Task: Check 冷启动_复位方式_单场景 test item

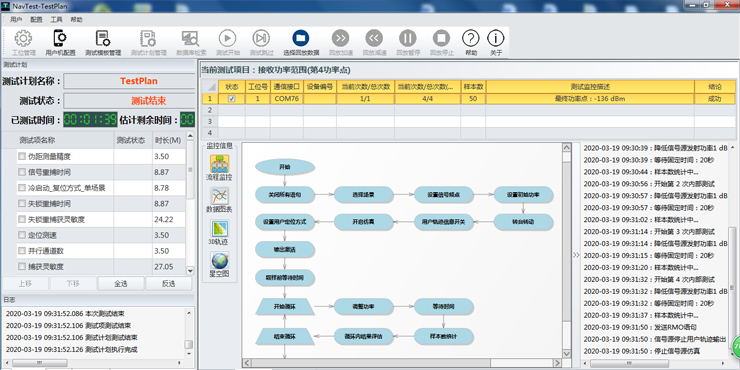Action: click(x=22, y=188)
